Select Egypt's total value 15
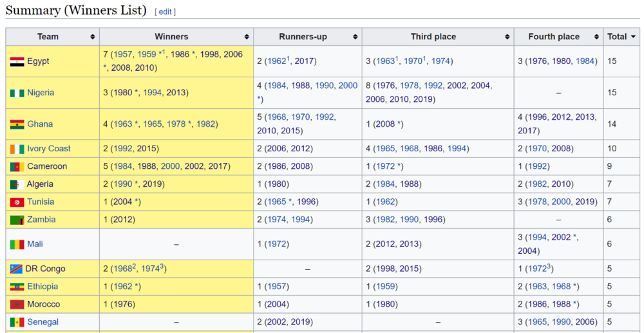644x333 pixels. pos(612,61)
